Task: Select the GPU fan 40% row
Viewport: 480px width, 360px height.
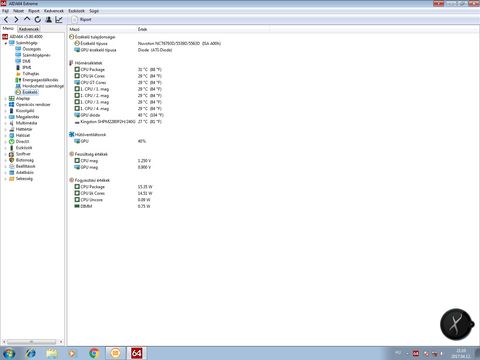Action: pos(110,141)
